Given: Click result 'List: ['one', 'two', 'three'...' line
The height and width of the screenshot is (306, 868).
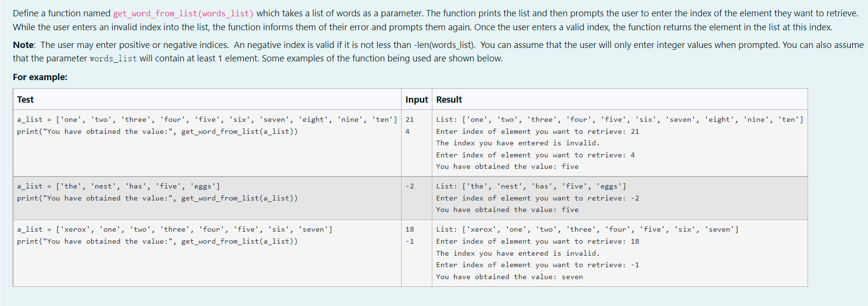Looking at the screenshot, I should pyautogui.click(x=620, y=120).
